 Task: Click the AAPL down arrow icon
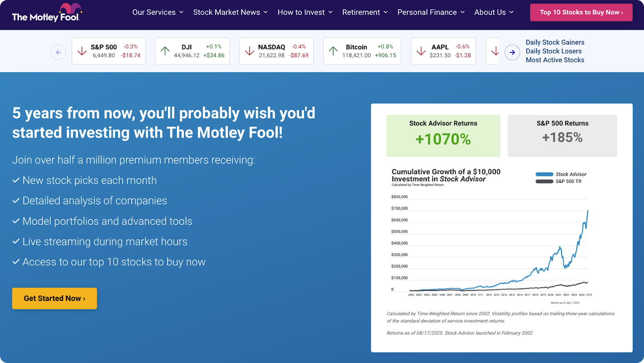(421, 51)
